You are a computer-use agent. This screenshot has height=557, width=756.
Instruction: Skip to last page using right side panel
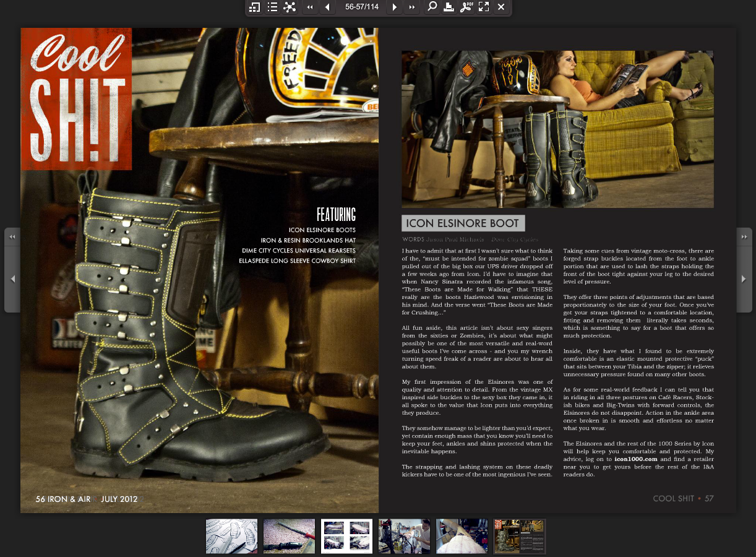(744, 236)
